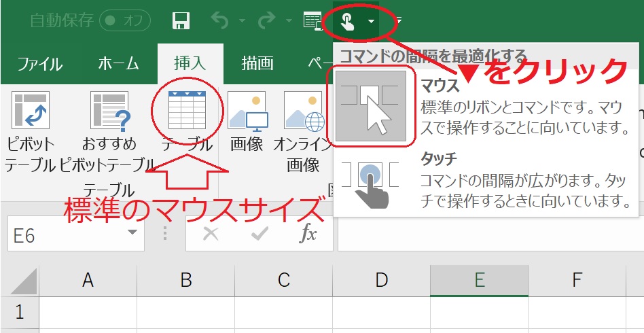Click the Undo arrow icon
This screenshot has height=333, width=644.
[219, 20]
